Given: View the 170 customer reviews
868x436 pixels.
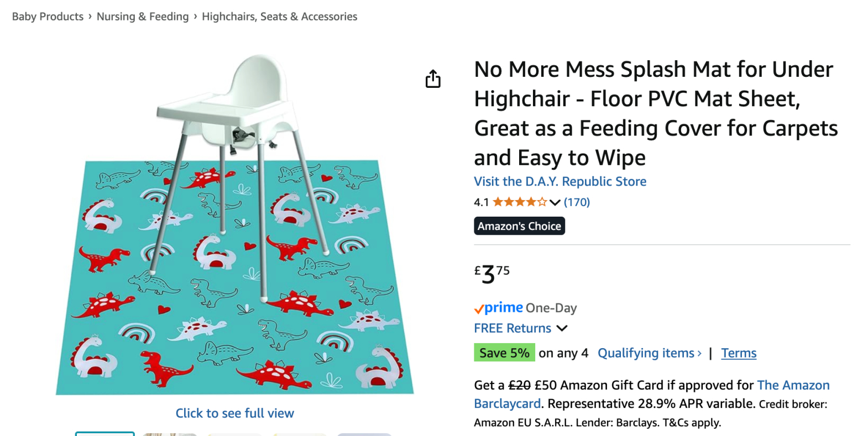Looking at the screenshot, I should click(577, 202).
